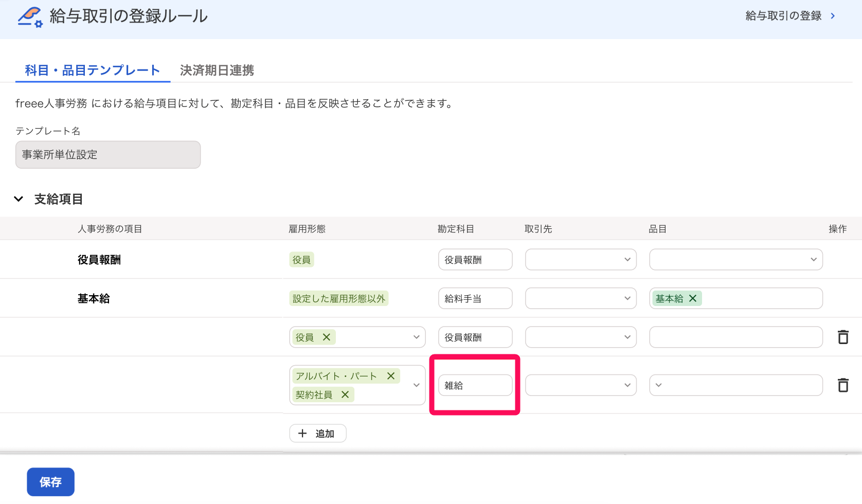Click the 保存 button
The width and height of the screenshot is (862, 504).
pyautogui.click(x=50, y=482)
